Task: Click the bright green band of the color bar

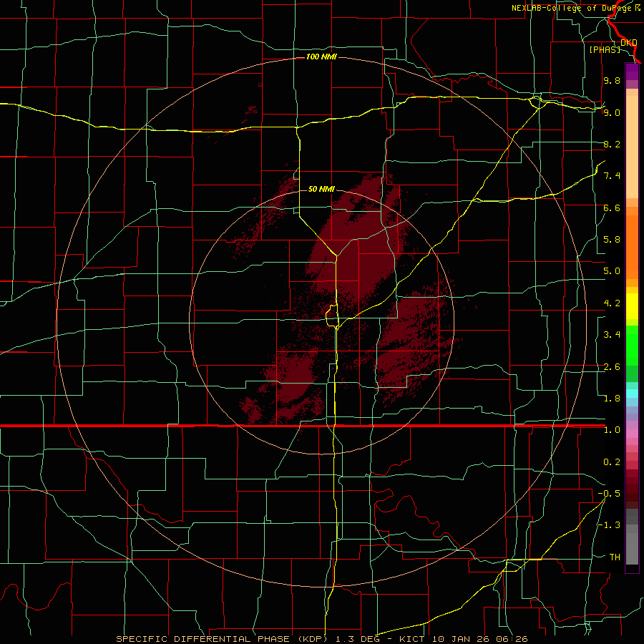Action: 632,345
